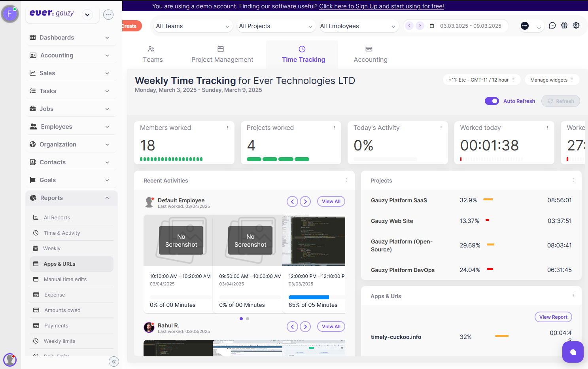Screen dimensions: 588x369
Task: Click Projects worked green progress bars
Action: coord(278,159)
